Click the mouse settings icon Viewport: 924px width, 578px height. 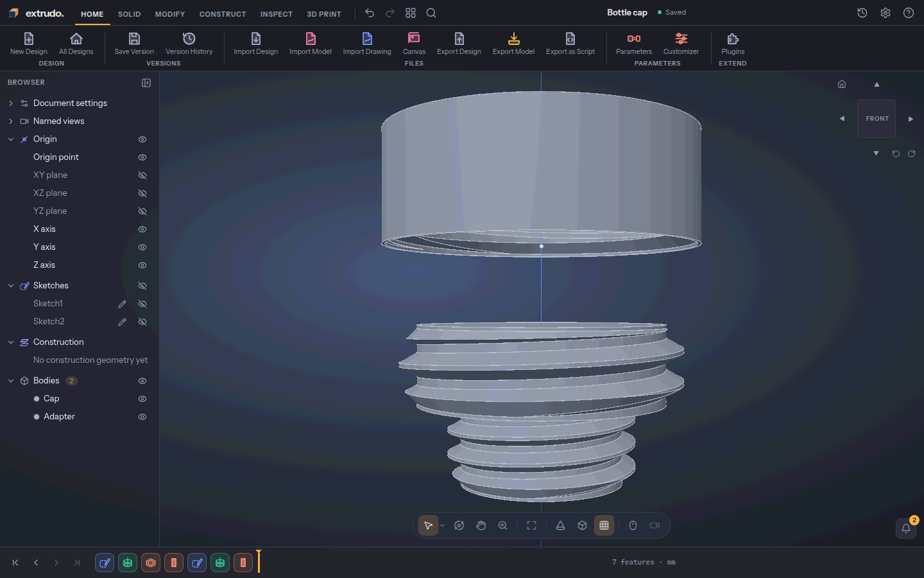633,525
